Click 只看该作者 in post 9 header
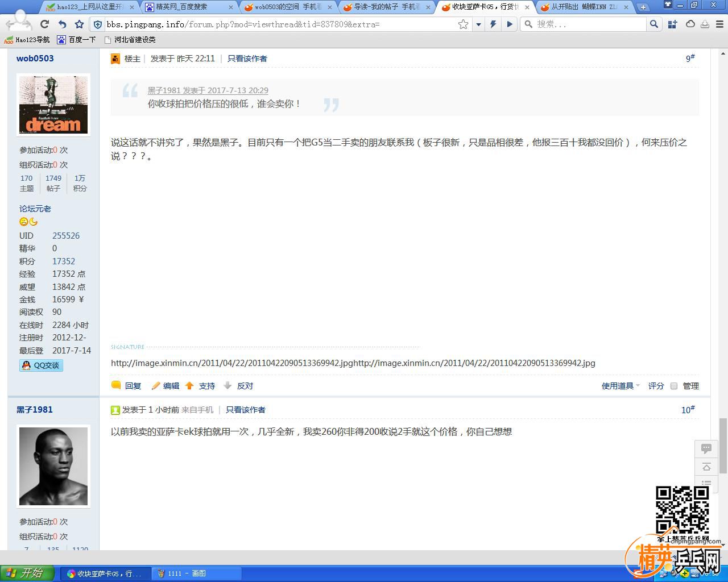Image resolution: width=728 pixels, height=582 pixels. point(247,59)
